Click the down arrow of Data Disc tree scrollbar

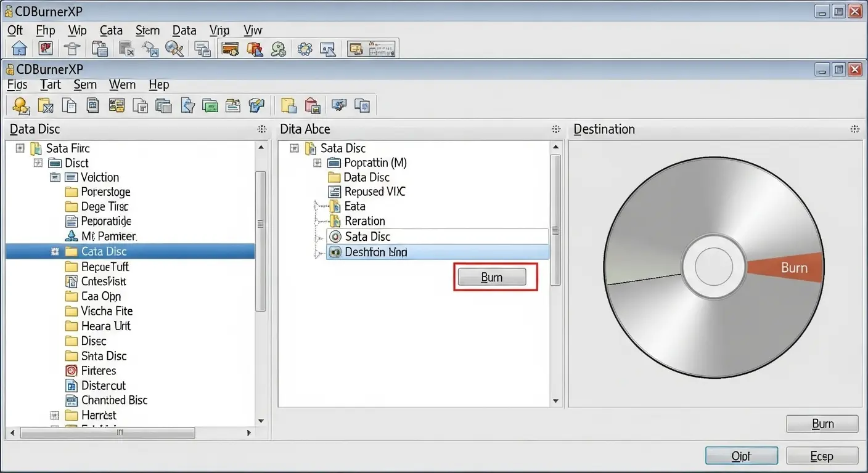click(261, 421)
